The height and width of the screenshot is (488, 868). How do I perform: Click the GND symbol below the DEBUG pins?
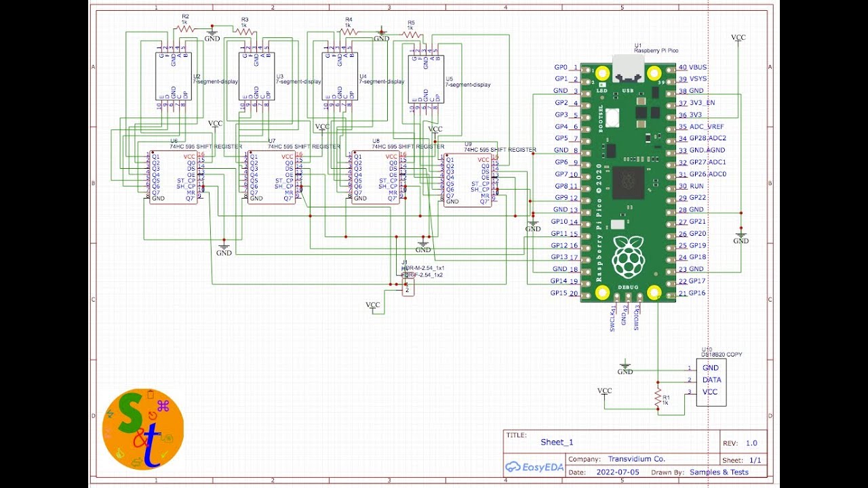625,368
